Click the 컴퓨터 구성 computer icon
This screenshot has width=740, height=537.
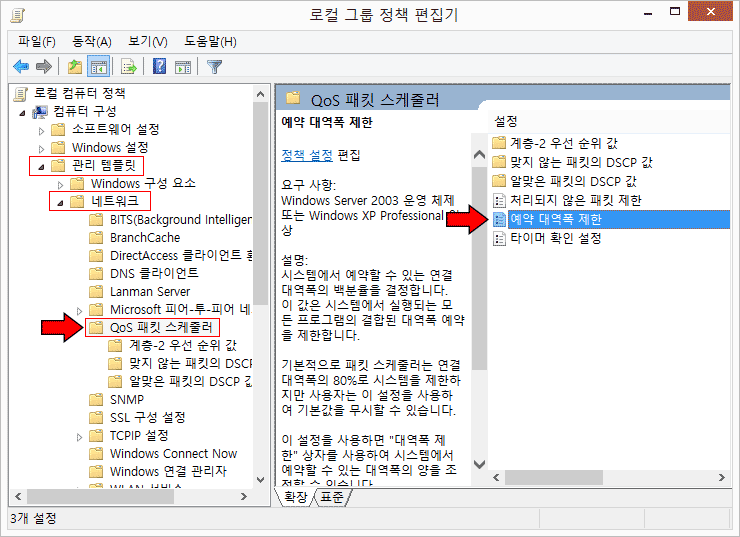40,111
